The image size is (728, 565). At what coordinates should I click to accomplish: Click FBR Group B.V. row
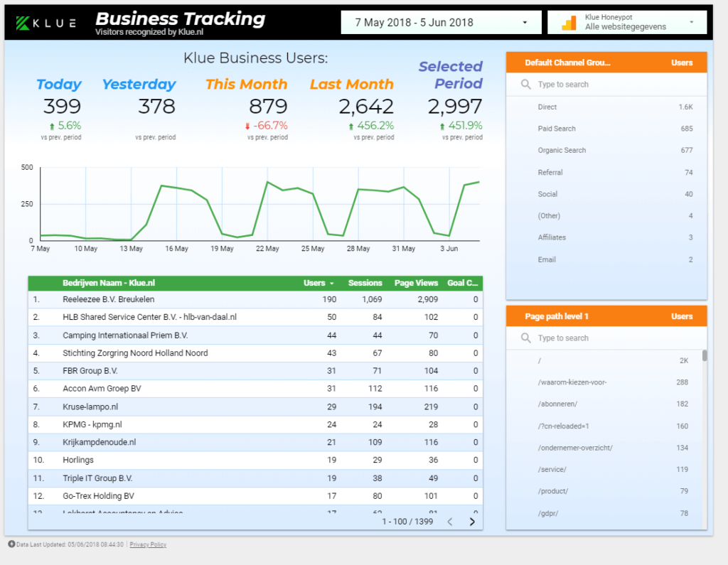(x=255, y=371)
